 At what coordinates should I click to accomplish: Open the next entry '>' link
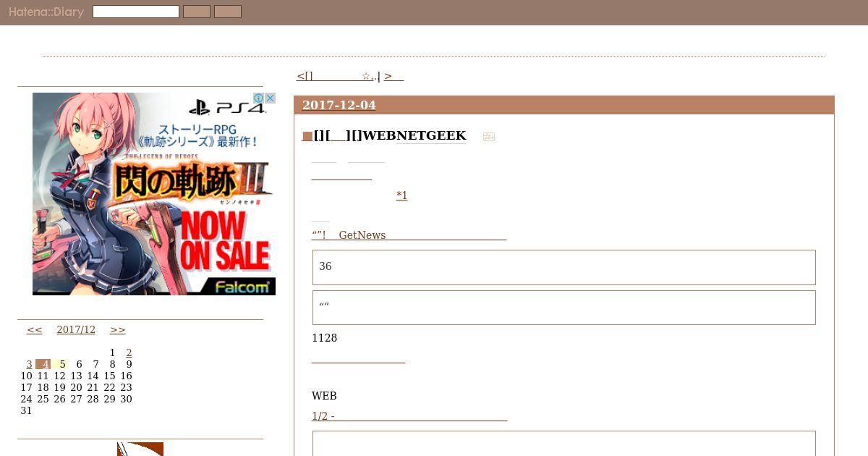[x=393, y=76]
